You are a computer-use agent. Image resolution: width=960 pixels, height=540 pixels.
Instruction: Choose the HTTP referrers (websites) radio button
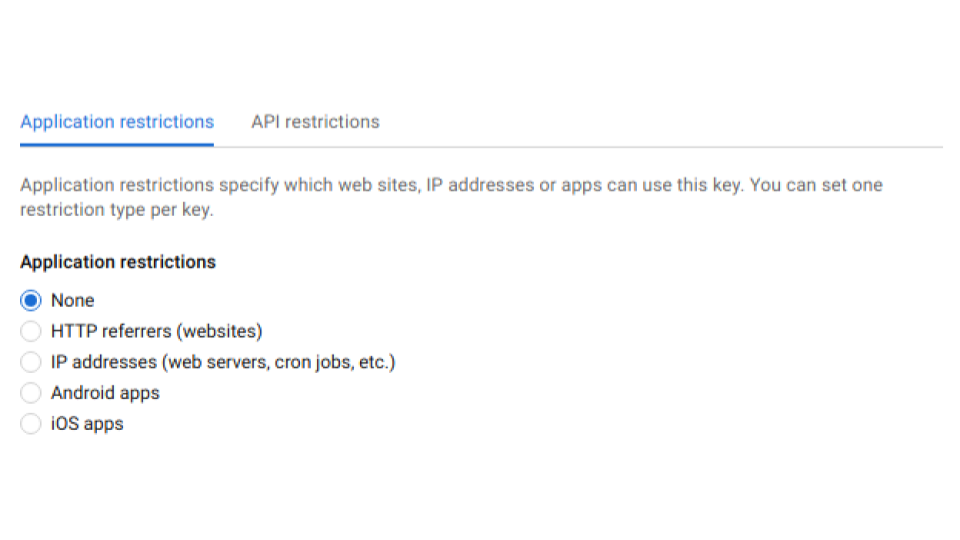pyautogui.click(x=31, y=331)
